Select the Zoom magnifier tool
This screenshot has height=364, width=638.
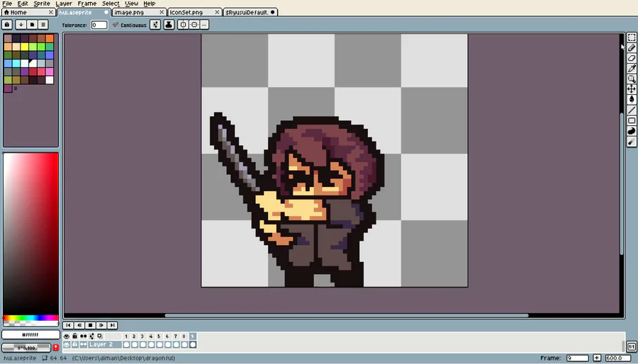coord(632,79)
